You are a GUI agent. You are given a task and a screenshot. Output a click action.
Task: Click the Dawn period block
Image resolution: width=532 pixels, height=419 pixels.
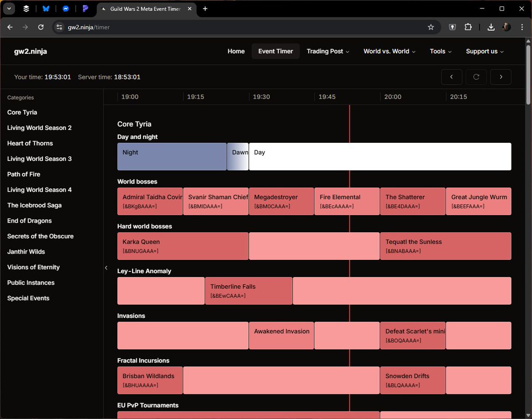pyautogui.click(x=238, y=157)
